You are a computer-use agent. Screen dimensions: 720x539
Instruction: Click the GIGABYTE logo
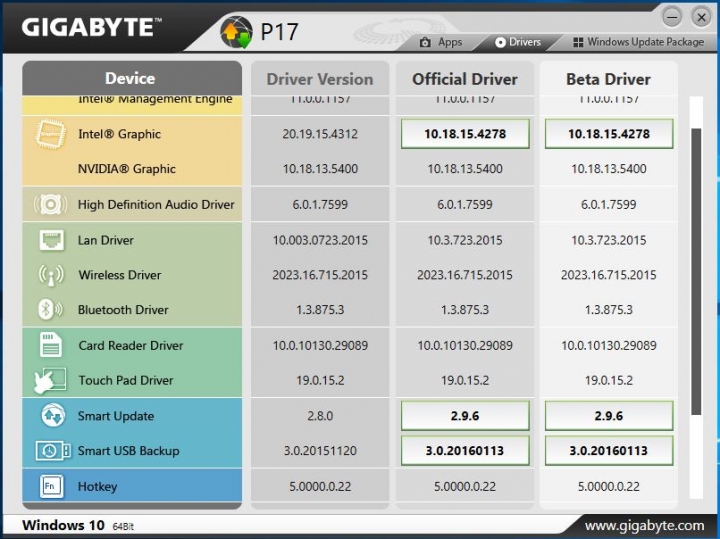(91, 27)
